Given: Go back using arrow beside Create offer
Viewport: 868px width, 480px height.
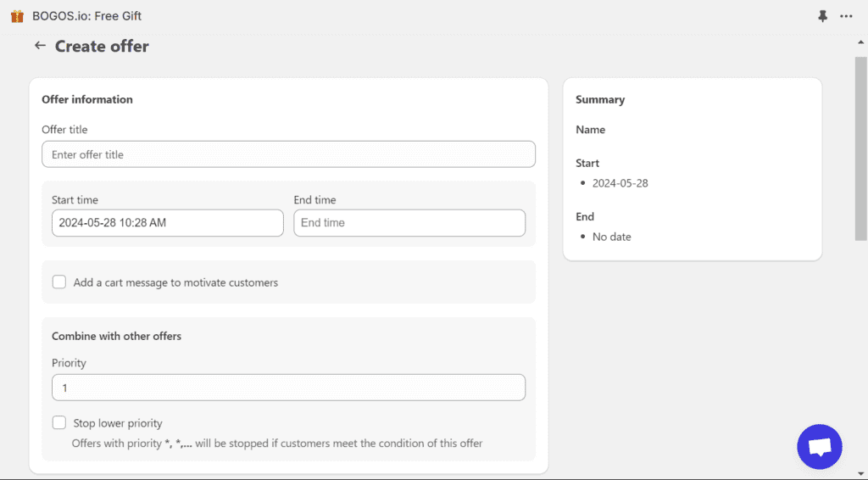Looking at the screenshot, I should point(40,46).
